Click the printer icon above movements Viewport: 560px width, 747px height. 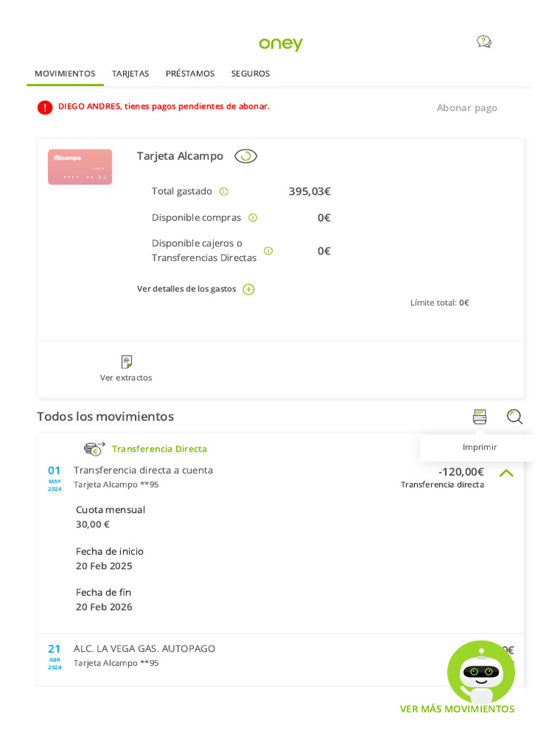[479, 417]
